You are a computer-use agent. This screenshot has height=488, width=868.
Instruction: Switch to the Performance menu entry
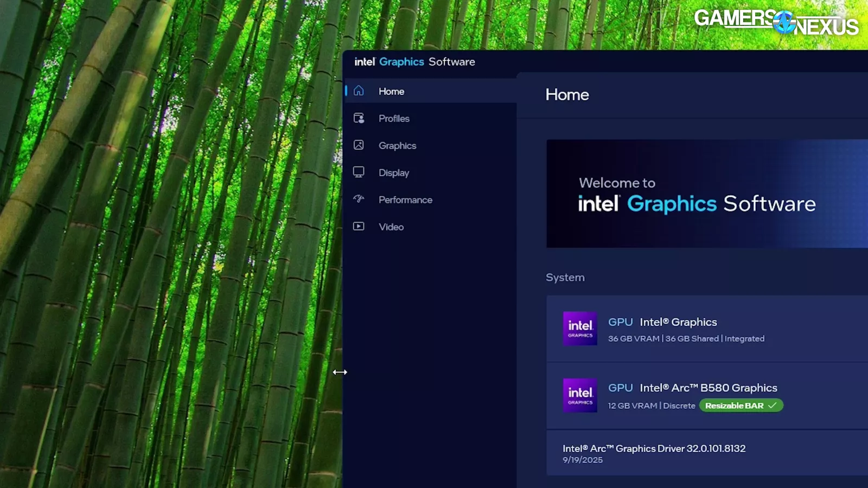pyautogui.click(x=405, y=200)
